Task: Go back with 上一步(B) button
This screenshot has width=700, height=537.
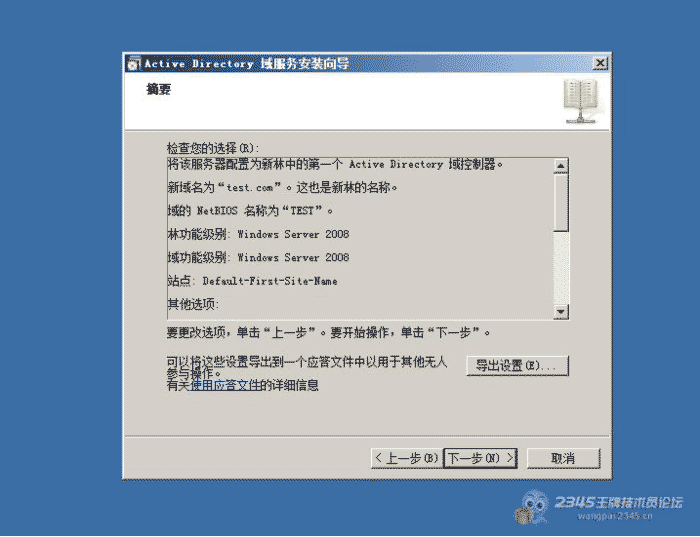Action: (x=407, y=458)
